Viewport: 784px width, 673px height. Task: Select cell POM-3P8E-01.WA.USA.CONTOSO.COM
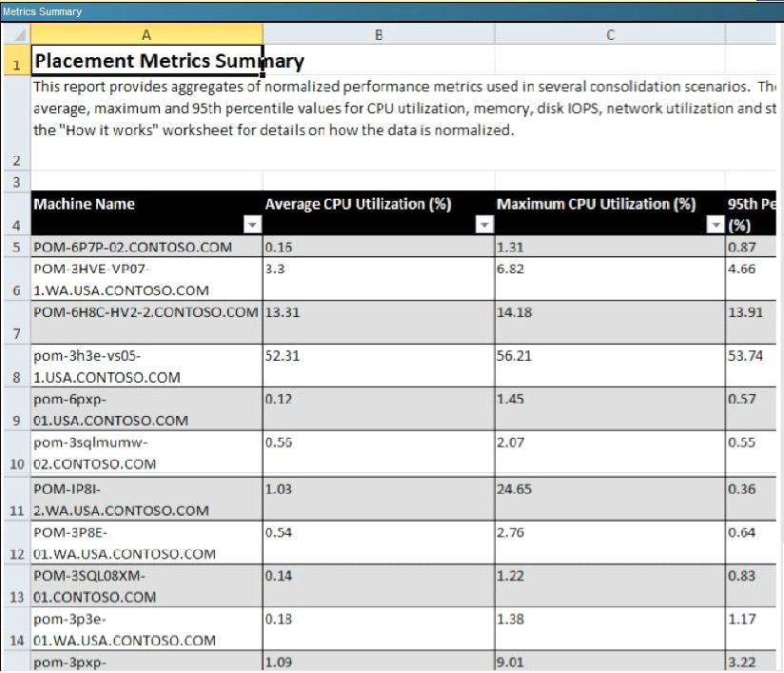(x=147, y=543)
